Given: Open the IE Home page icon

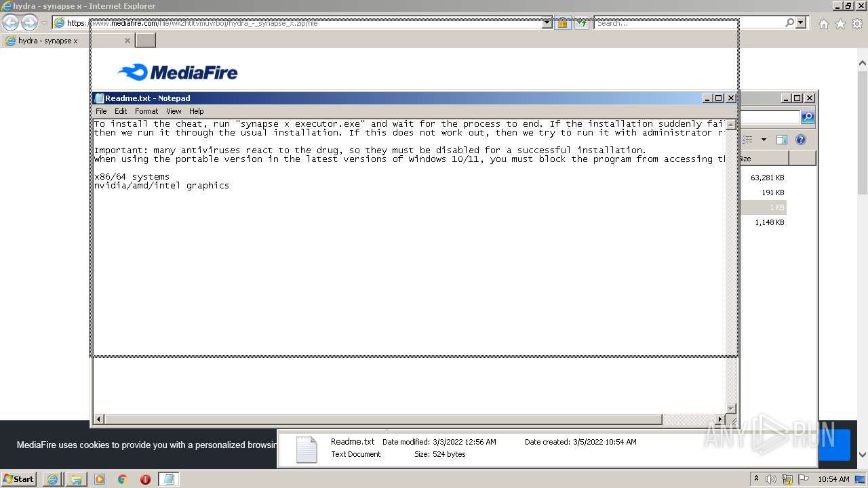Looking at the screenshot, I should coord(823,24).
